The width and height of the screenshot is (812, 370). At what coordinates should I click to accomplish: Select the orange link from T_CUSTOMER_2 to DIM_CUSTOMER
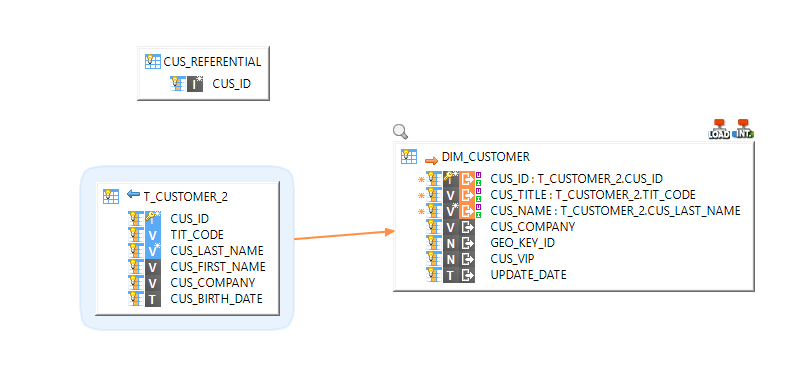(x=344, y=235)
